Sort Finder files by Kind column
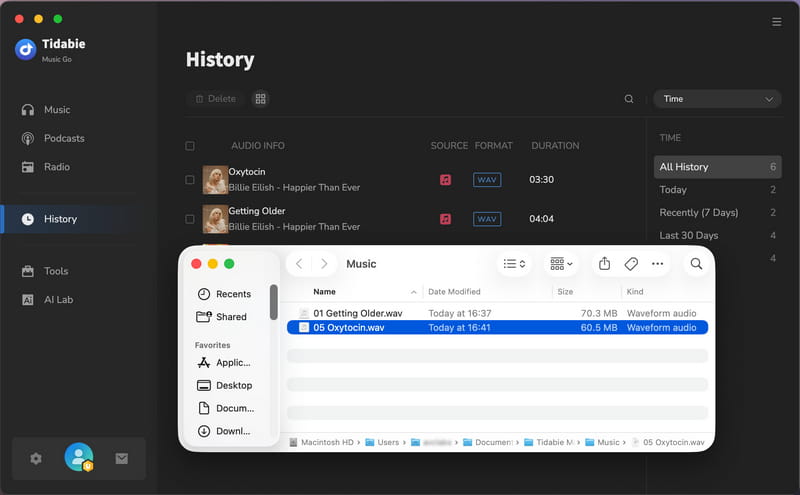Screen dimensions: 800x495 tap(635, 292)
